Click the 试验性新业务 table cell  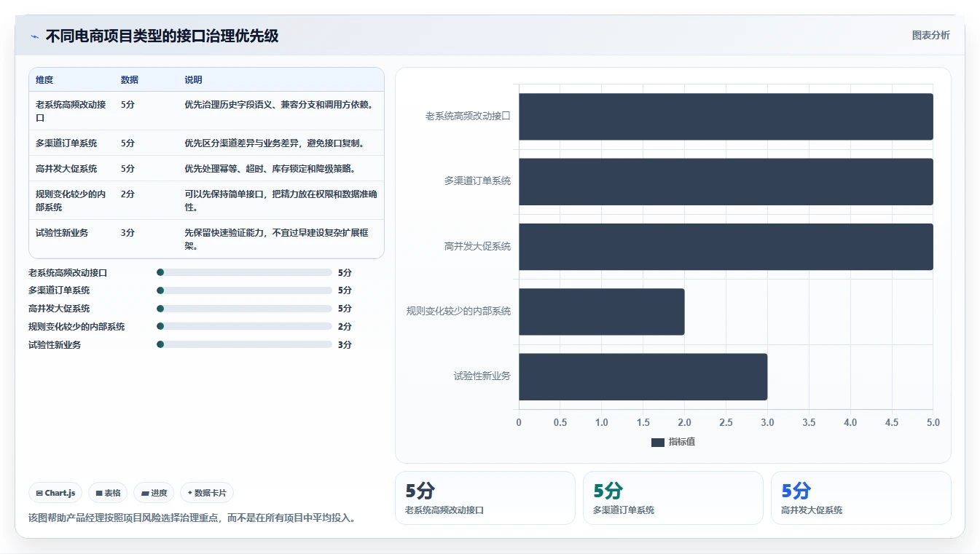point(71,239)
